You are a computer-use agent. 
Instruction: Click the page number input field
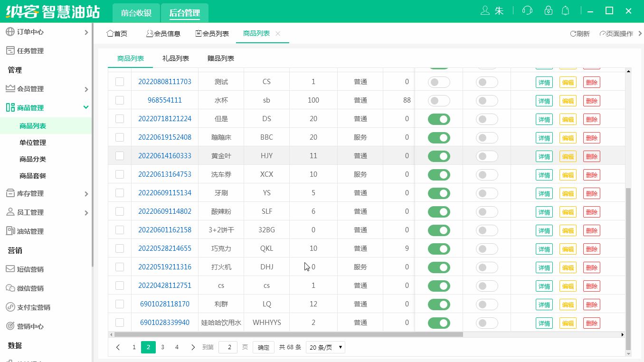[x=227, y=347]
